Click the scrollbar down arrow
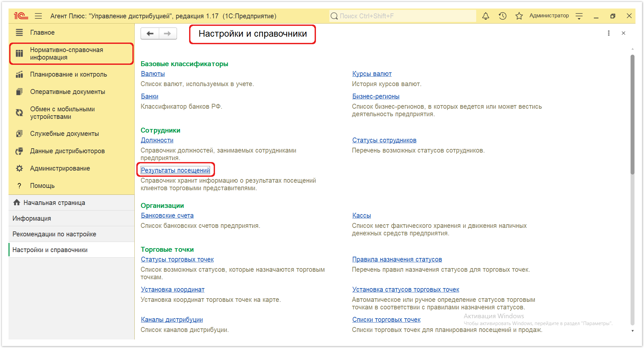Screen dimensions: 644x348 click(633, 331)
